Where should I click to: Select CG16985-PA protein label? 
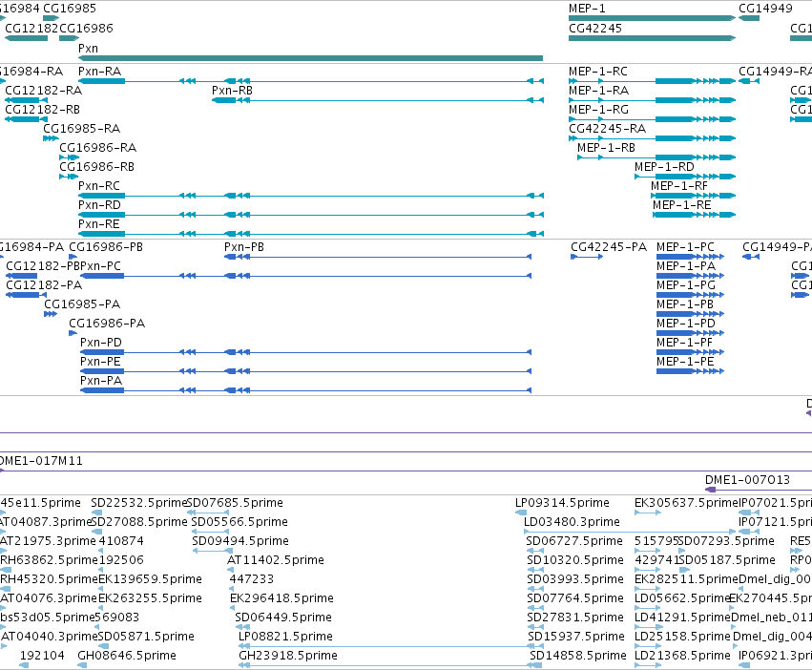pyautogui.click(x=82, y=304)
